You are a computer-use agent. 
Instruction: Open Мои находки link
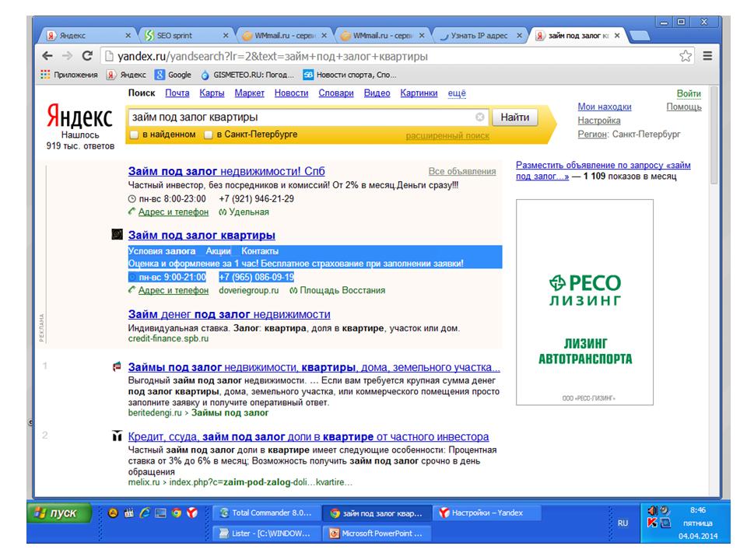pos(605,107)
